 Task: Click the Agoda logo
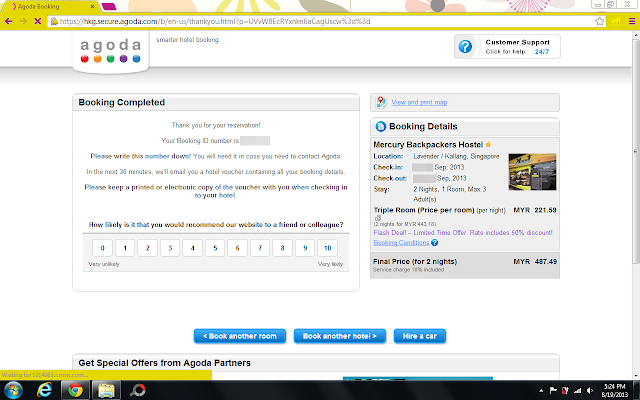click(x=111, y=51)
